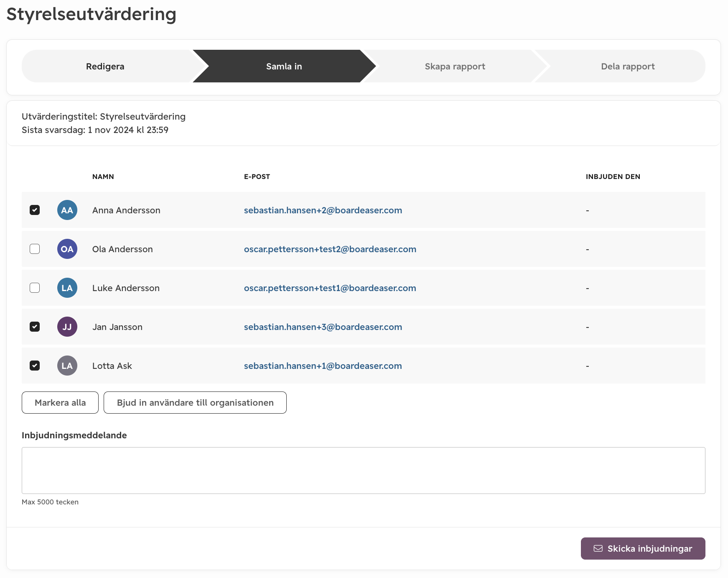
Task: Click the name Lotta Ask
Action: click(112, 366)
